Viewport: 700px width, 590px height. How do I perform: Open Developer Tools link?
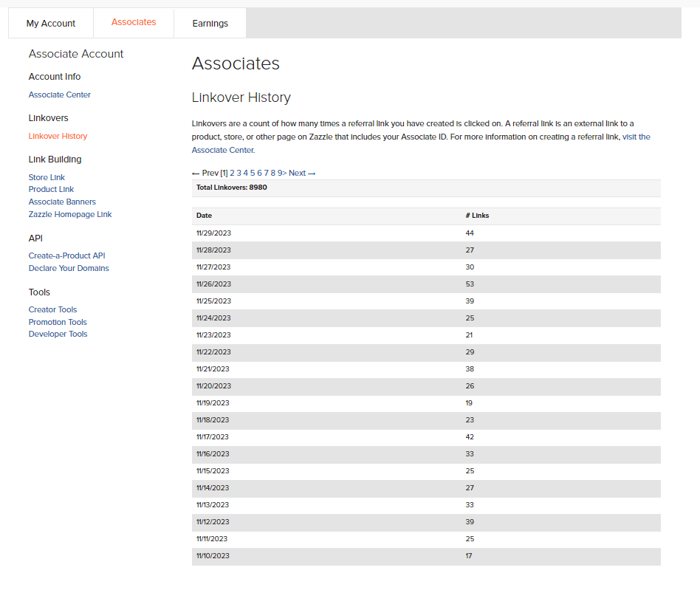pos(58,334)
